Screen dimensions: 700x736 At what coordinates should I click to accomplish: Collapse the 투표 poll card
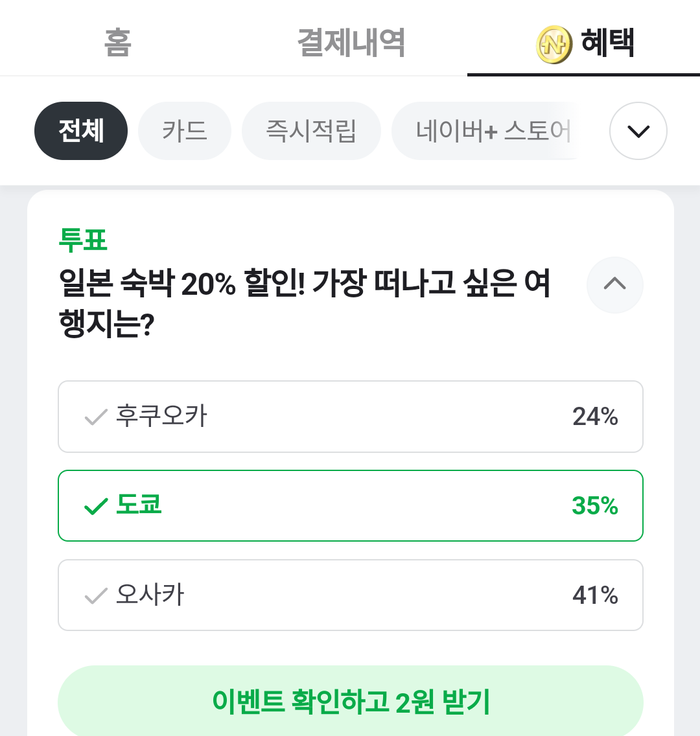coord(614,284)
